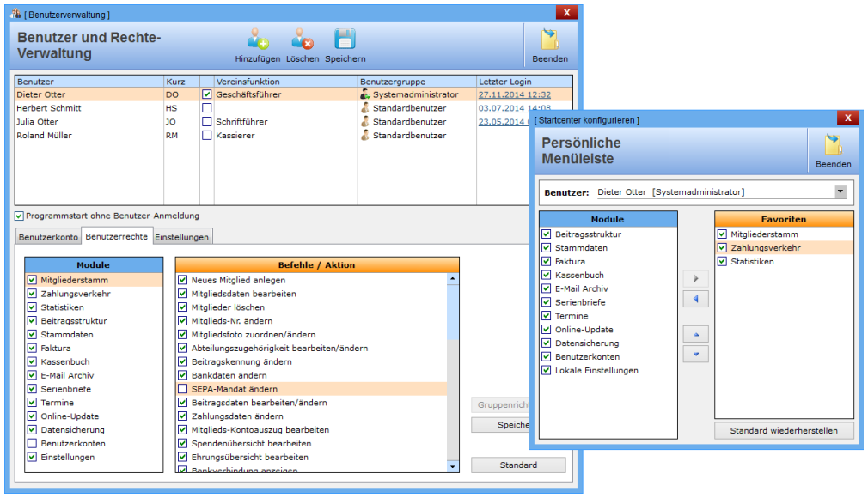The height and width of the screenshot is (498, 868).
Task: Switch to the Benutzerkonto tab
Action: point(48,237)
